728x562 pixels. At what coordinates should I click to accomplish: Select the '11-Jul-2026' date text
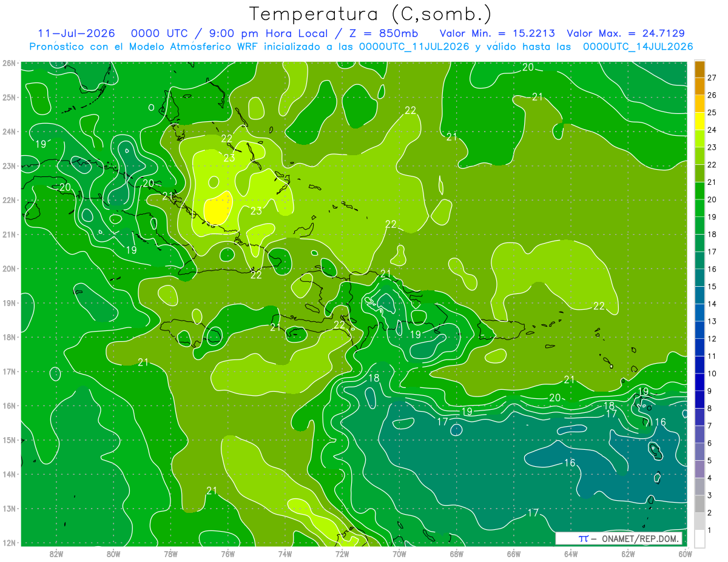tap(76, 33)
